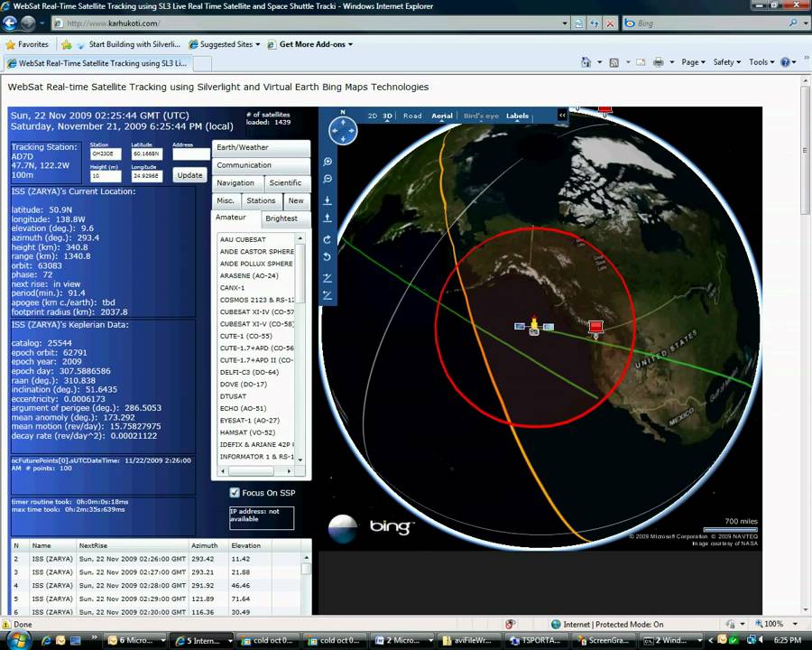Click the tilt up arrow icon
This screenshot has height=650, width=812.
tap(328, 218)
